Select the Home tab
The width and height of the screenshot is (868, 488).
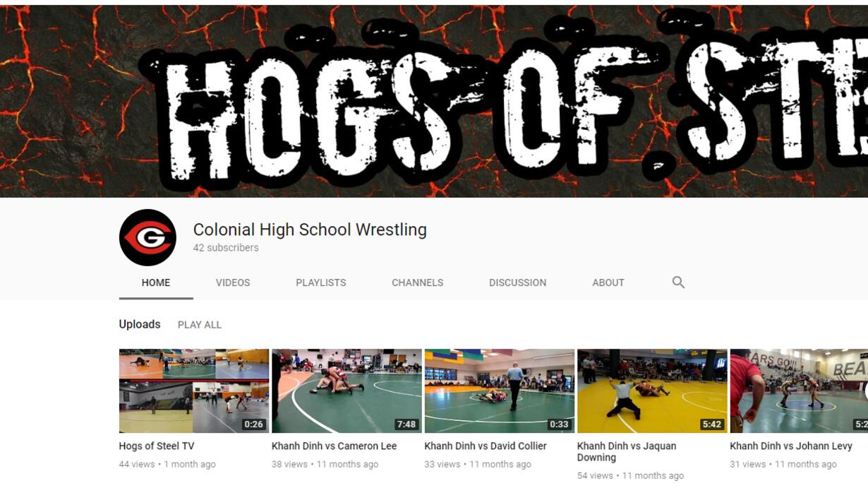156,282
